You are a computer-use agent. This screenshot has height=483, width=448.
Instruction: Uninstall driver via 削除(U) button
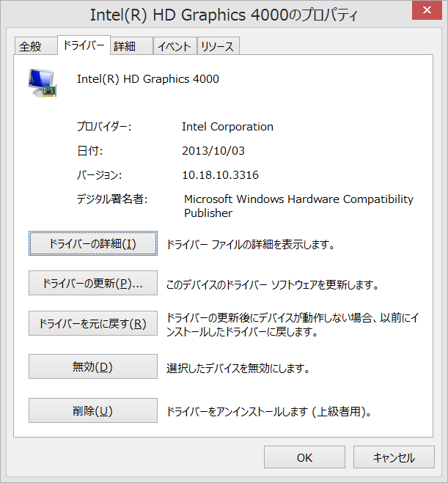pos(93,410)
